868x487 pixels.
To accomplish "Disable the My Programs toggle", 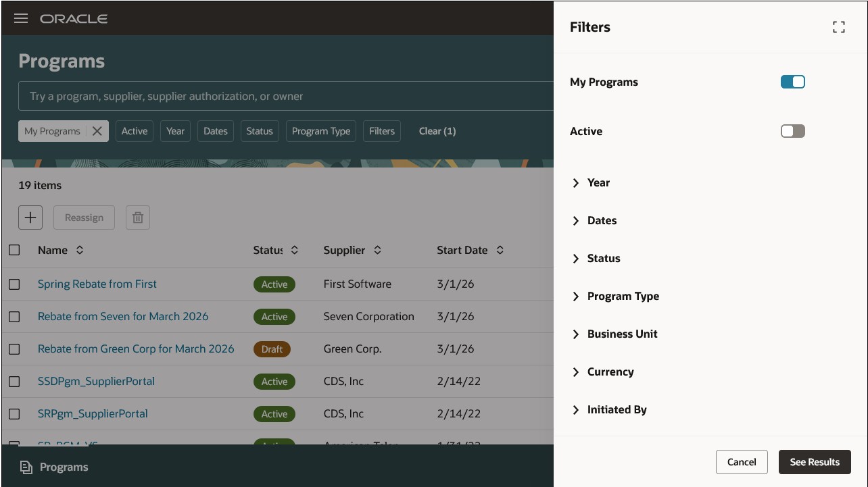I will pyautogui.click(x=792, y=81).
